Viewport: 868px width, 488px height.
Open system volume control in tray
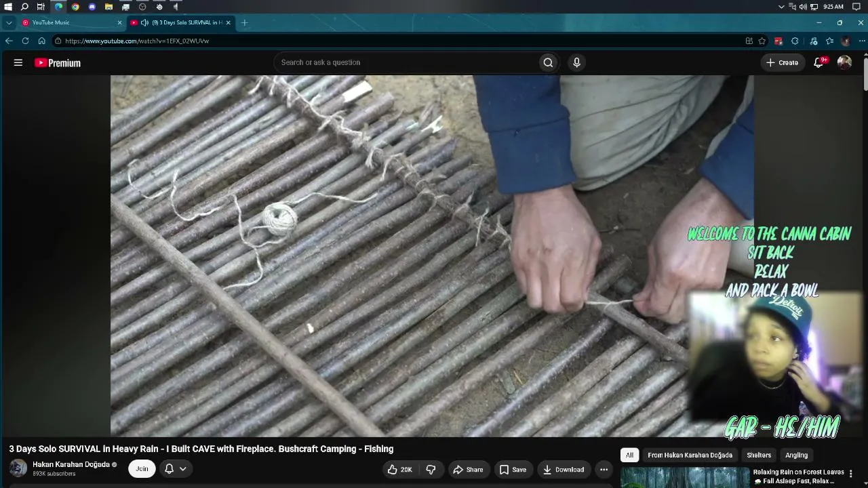803,7
